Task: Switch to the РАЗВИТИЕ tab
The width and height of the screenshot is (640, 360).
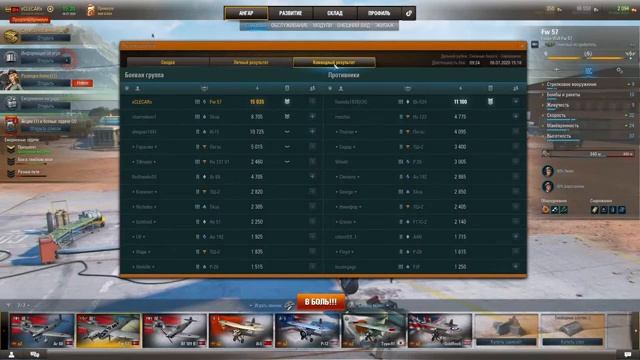Action: [x=290, y=13]
